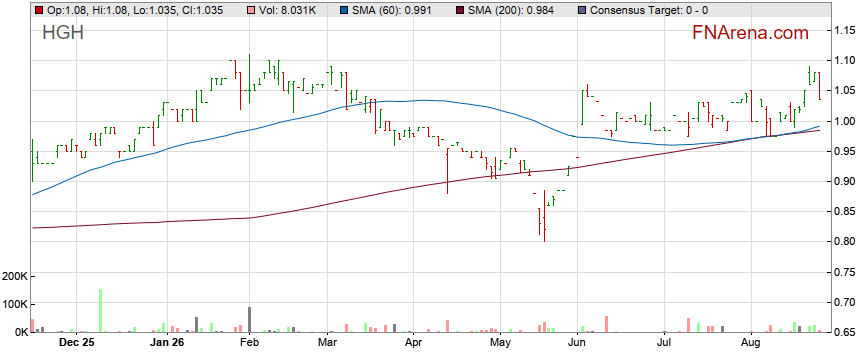Click the 'Feb' date axis label

click(x=249, y=343)
